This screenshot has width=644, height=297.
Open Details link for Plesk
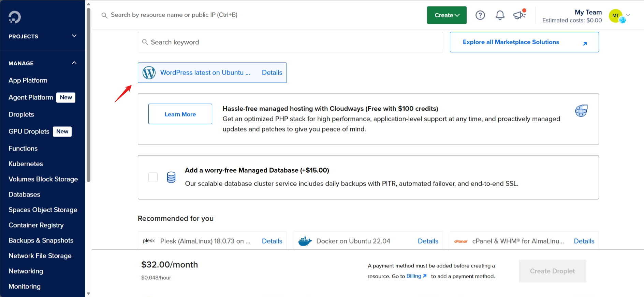coord(272,241)
